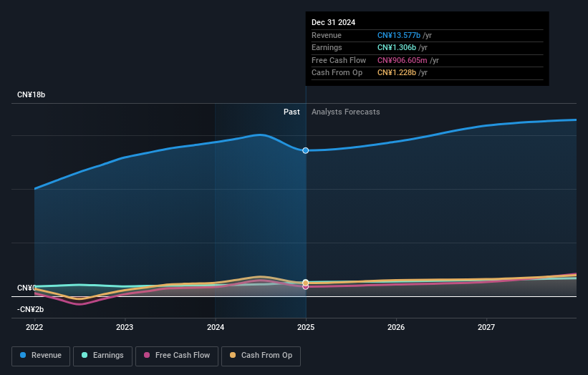588x375 pixels.
Task: Select the 2027 x-axis label
Action: coord(486,328)
